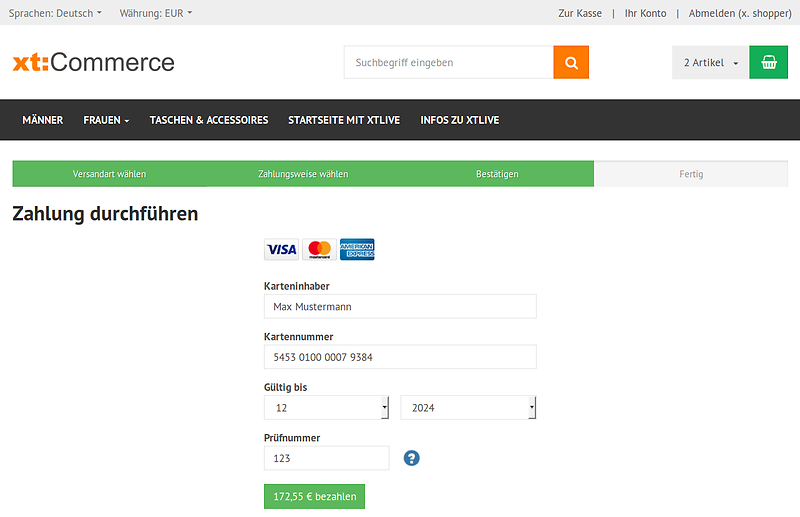Select the Zahlungsweise wählen checkout step
This screenshot has height=517, width=800.
(x=303, y=174)
